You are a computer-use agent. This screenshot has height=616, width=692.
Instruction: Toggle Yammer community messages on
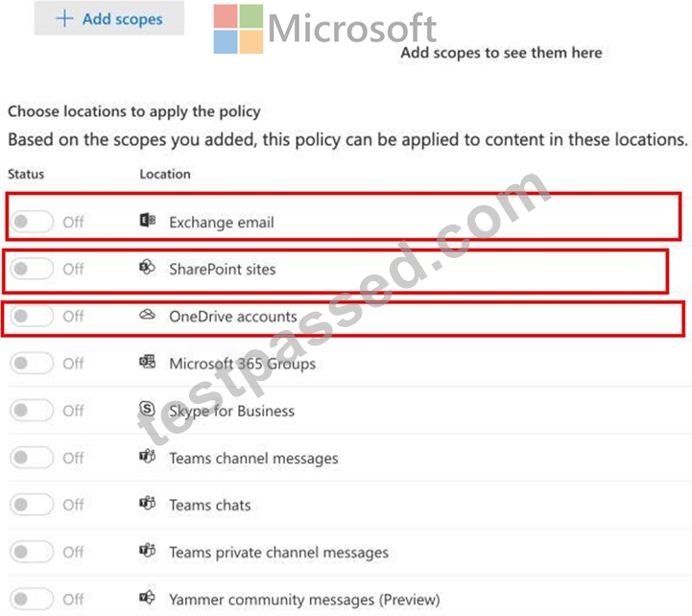point(32,599)
